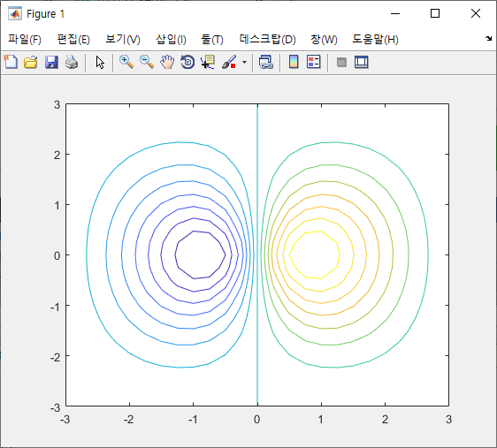
Task: Select the Edit Plot arrow tool
Action: [100, 62]
